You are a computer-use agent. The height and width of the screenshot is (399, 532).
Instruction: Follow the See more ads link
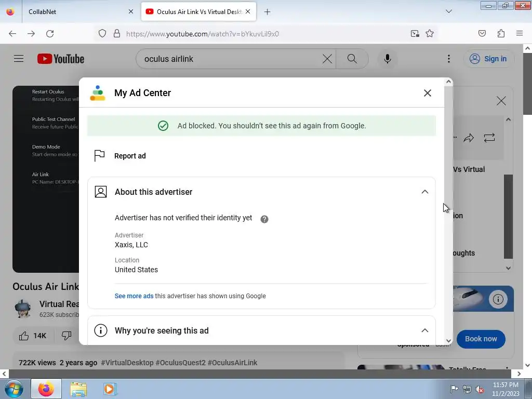(134, 296)
